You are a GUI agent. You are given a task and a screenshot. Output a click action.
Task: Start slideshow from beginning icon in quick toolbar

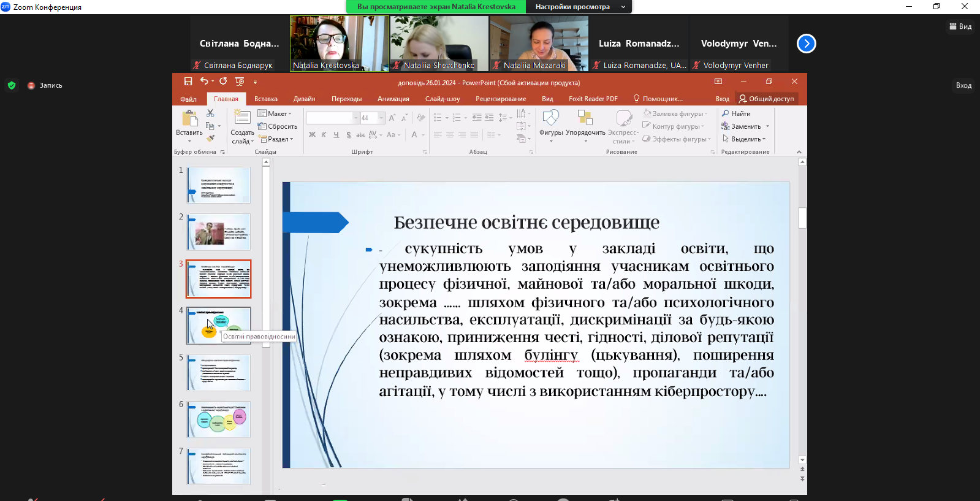[240, 82]
